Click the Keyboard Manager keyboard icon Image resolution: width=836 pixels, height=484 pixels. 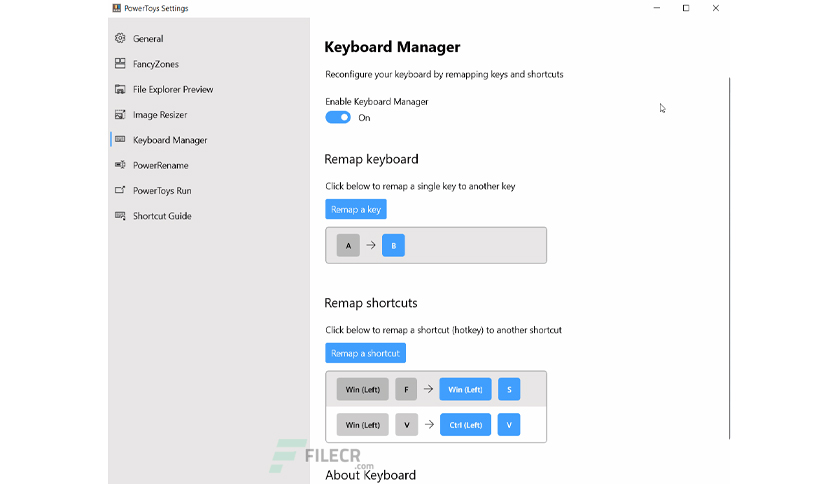120,140
